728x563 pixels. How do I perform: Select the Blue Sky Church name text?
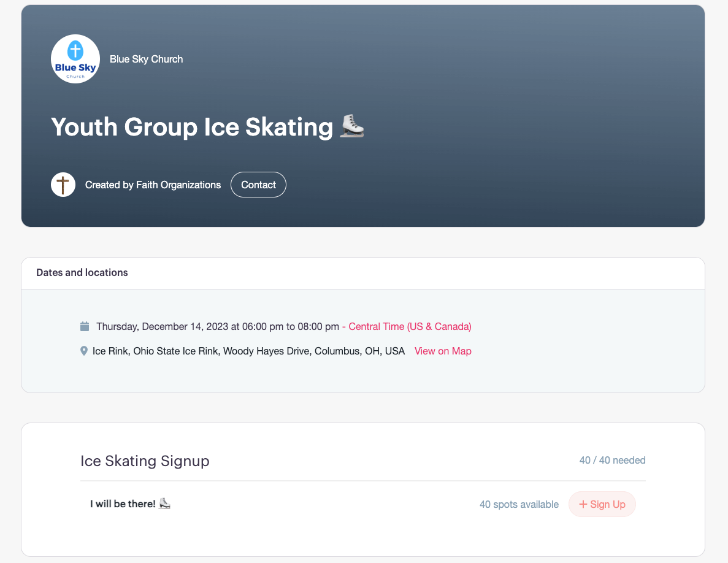pos(146,59)
